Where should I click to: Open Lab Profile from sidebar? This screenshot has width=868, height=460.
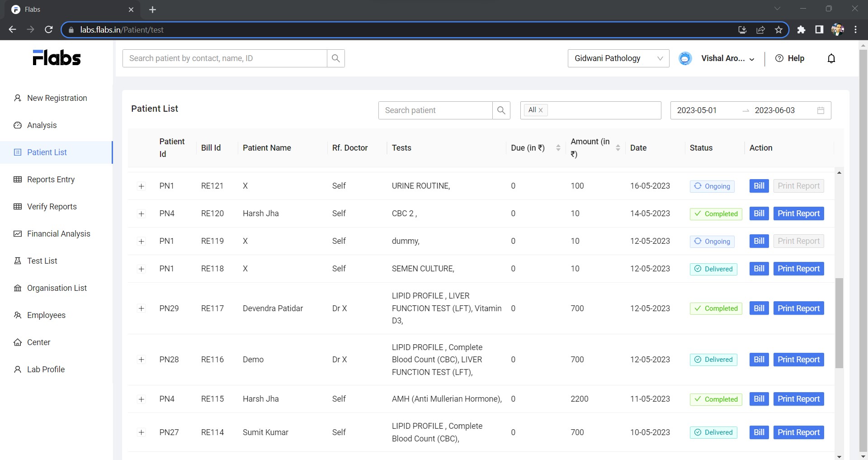(x=45, y=370)
